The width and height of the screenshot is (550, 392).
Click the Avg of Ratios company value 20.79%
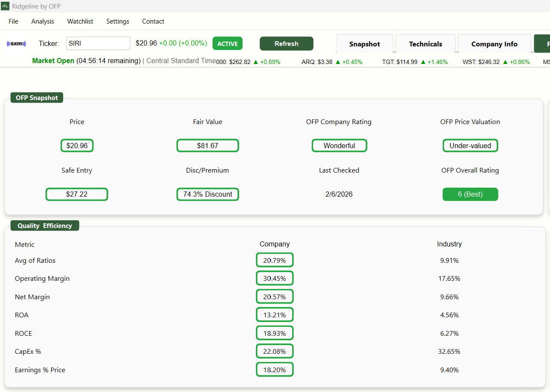(275, 260)
